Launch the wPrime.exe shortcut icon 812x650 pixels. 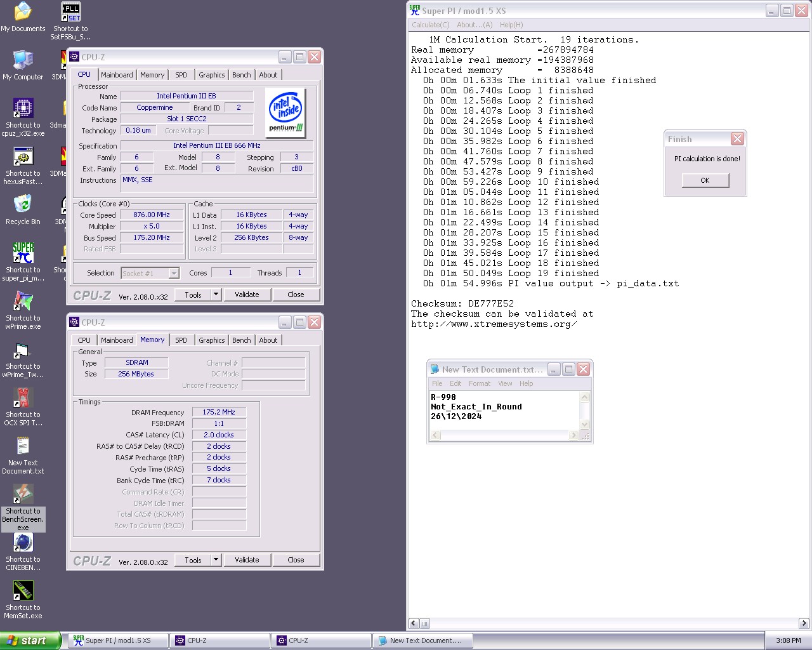point(23,311)
